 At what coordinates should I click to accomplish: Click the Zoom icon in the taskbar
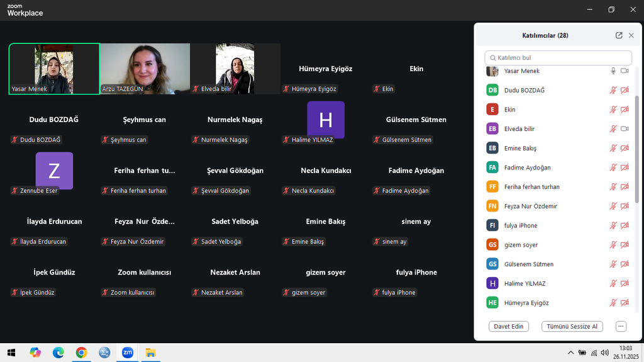coord(127,353)
